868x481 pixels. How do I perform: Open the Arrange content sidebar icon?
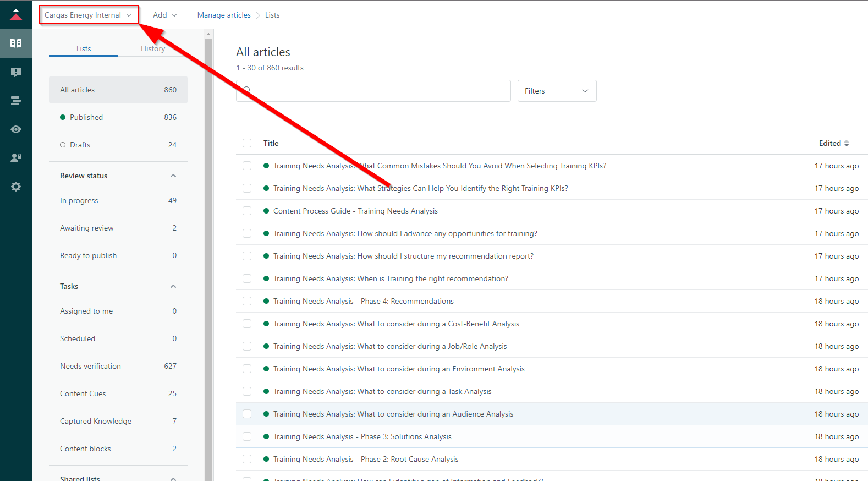(x=16, y=101)
